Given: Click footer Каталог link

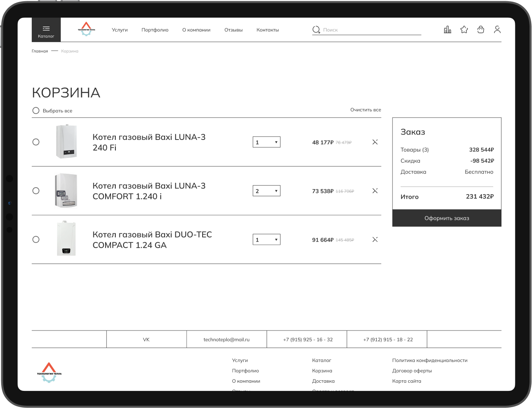Looking at the screenshot, I should tap(322, 360).
